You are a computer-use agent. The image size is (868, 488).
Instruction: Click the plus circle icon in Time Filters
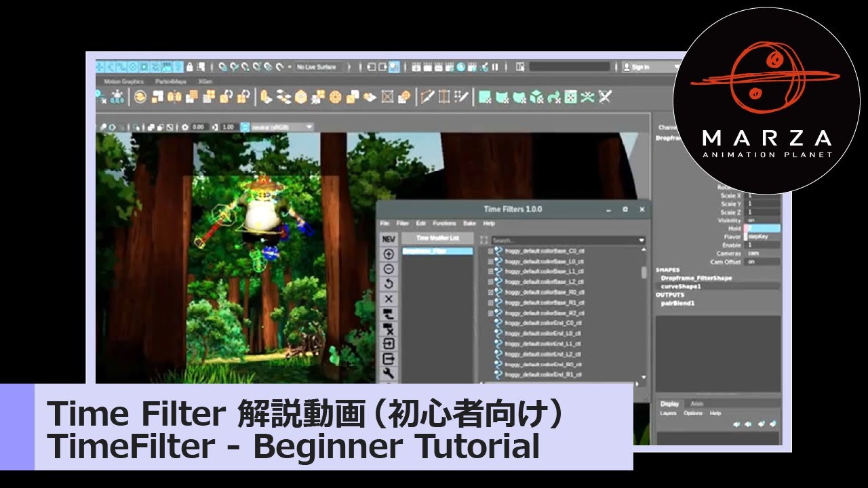pyautogui.click(x=389, y=254)
